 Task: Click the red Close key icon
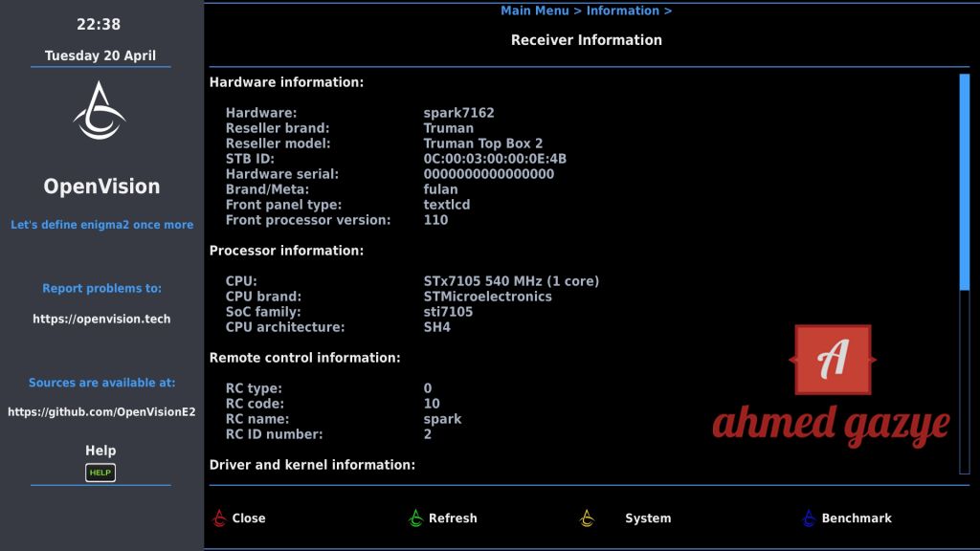click(x=219, y=518)
